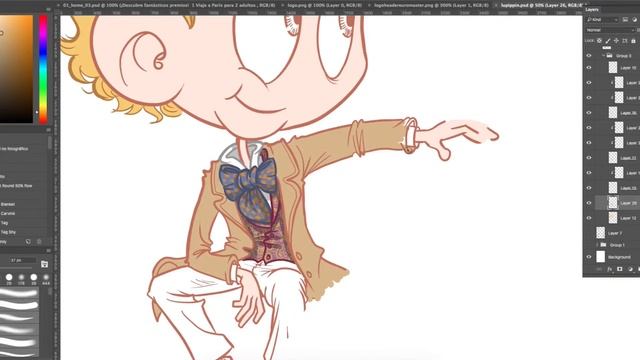Add a layer style with fx icon
Screen dimensions: 640x360
coord(609,269)
